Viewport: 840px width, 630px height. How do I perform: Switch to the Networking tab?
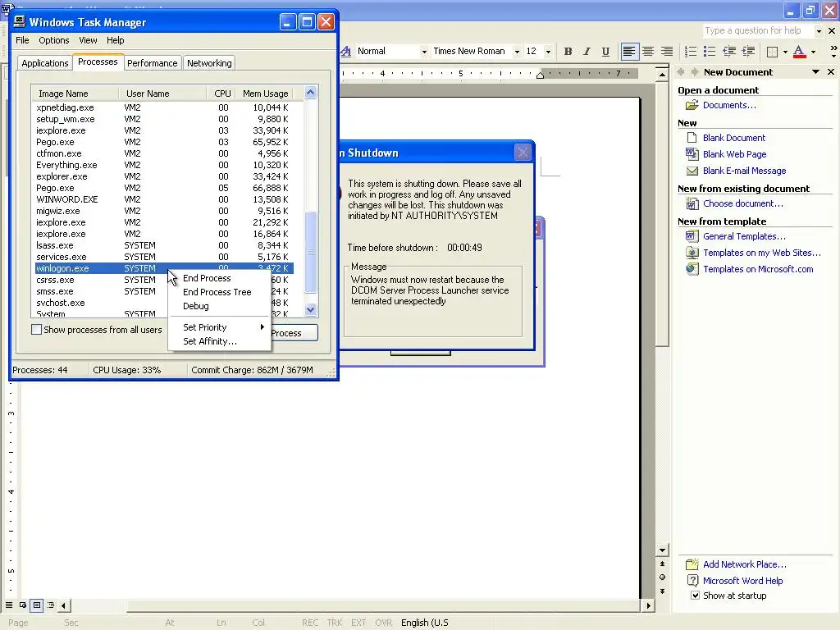[209, 63]
